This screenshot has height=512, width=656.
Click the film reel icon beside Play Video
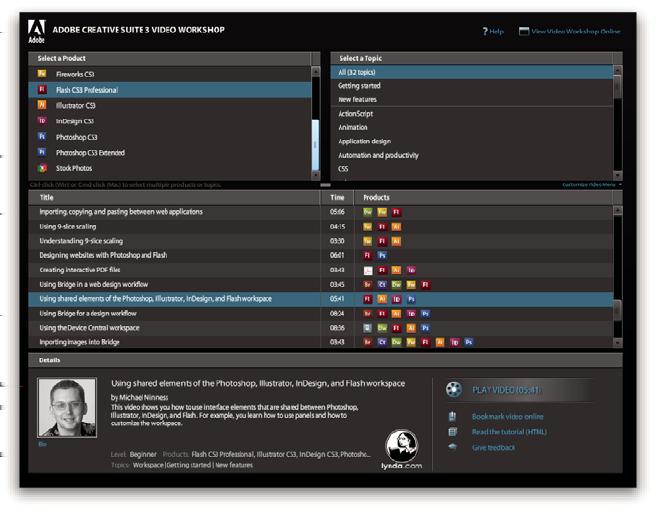454,389
